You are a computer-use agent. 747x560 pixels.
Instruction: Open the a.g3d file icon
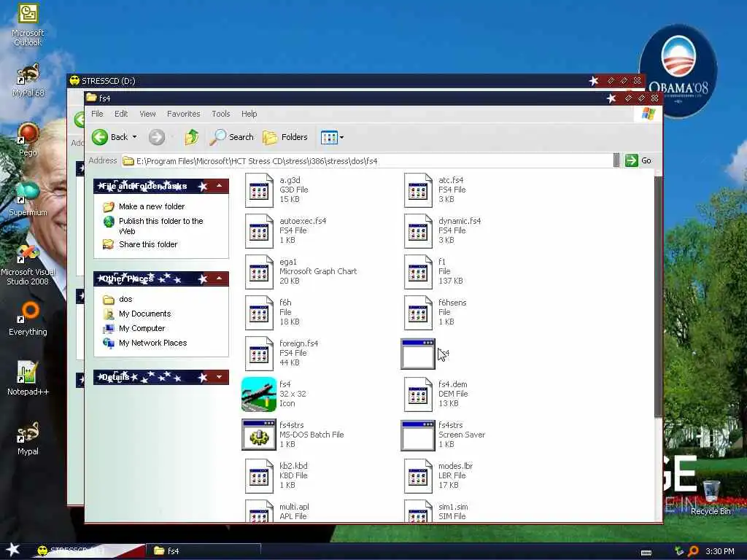pos(259,190)
